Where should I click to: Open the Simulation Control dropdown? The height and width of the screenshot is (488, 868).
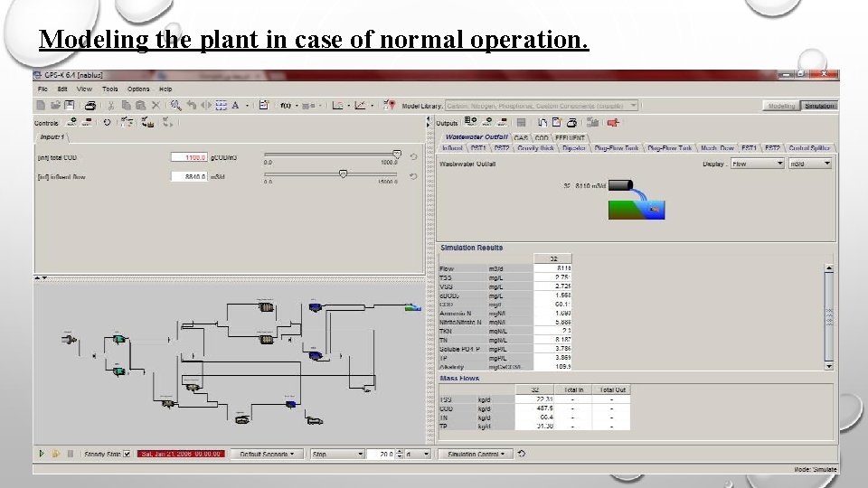476,454
